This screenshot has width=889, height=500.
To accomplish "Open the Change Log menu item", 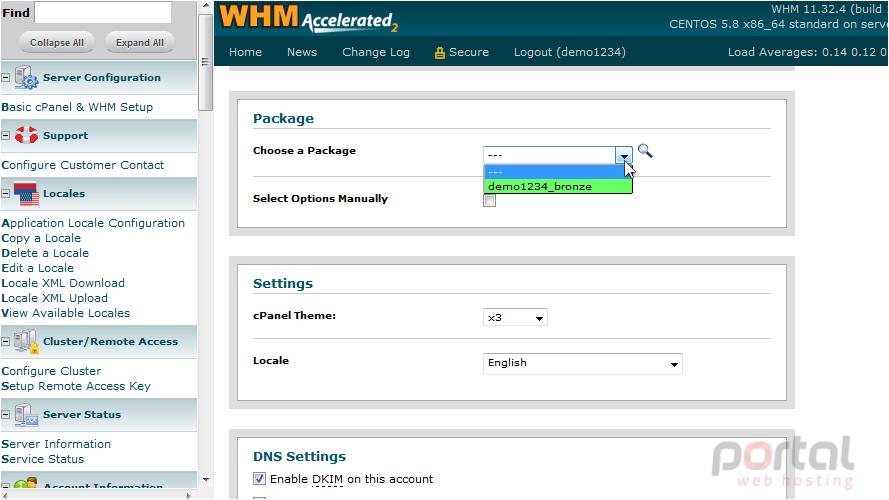I will click(376, 52).
